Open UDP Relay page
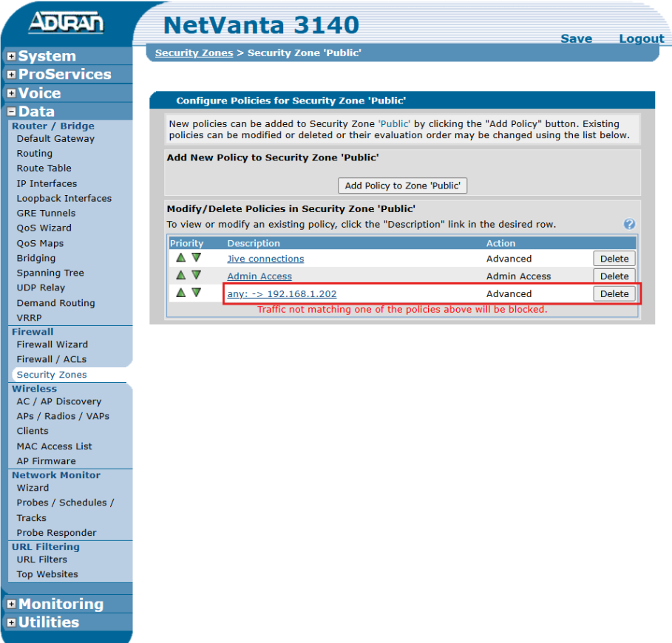The width and height of the screenshot is (672, 643). pos(41,288)
